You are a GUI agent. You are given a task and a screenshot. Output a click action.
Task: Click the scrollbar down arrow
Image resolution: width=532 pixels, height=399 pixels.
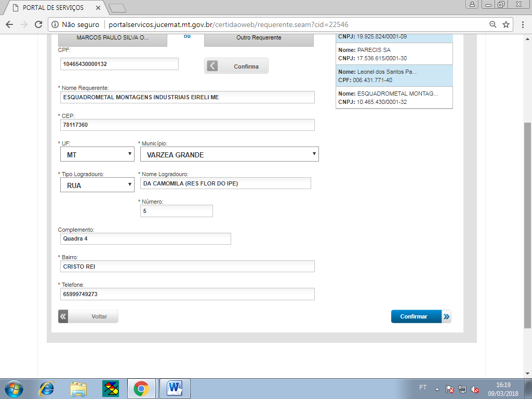(528, 374)
